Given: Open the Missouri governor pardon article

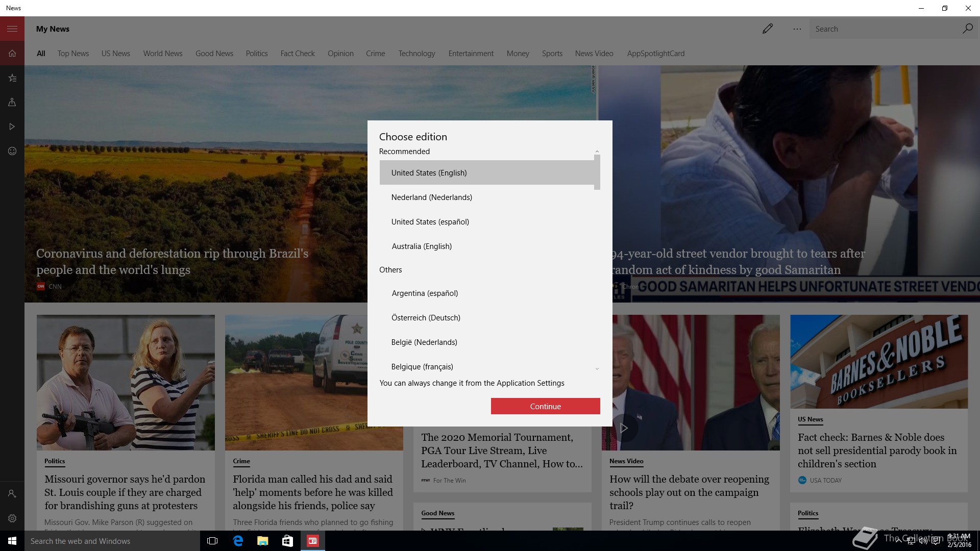Looking at the screenshot, I should click(125, 492).
